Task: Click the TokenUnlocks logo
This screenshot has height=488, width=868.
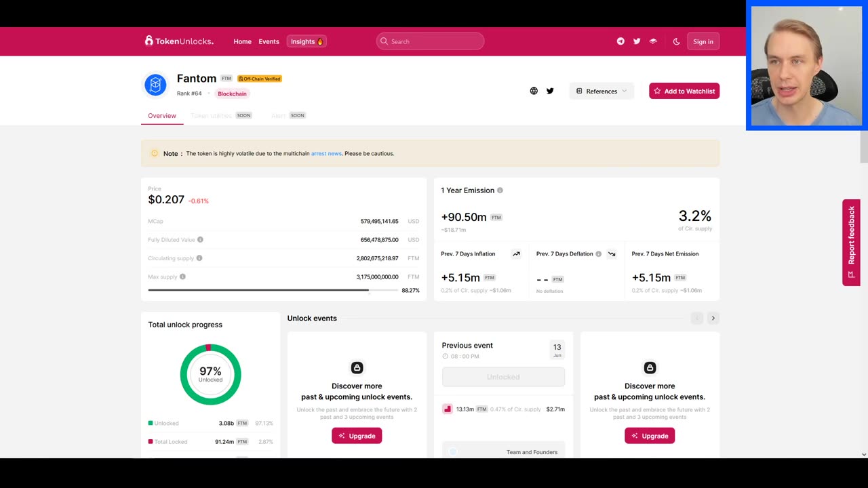Action: (x=179, y=41)
